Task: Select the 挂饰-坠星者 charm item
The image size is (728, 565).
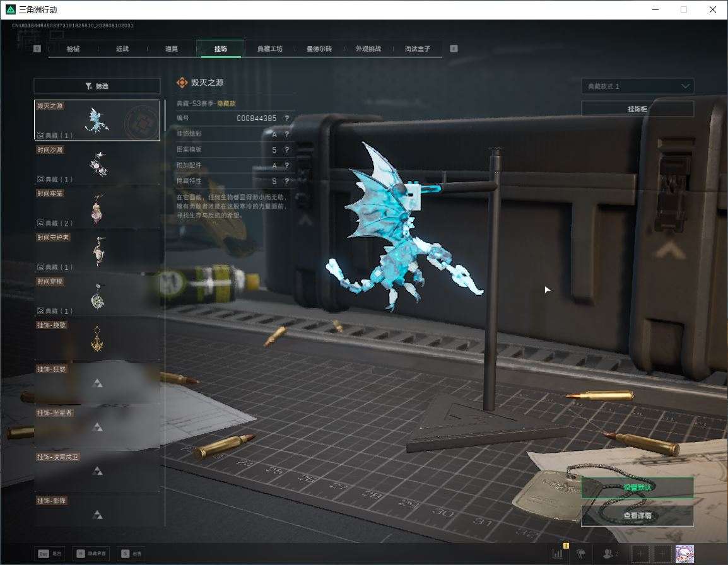Action: [97, 428]
